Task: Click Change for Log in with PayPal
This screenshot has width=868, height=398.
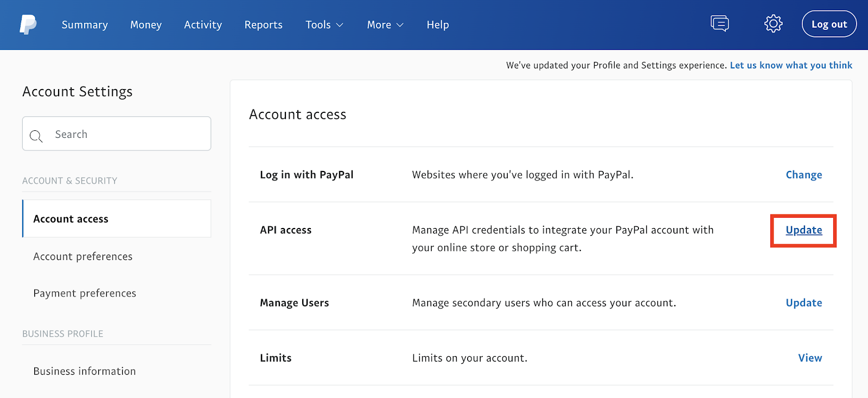Action: click(804, 175)
